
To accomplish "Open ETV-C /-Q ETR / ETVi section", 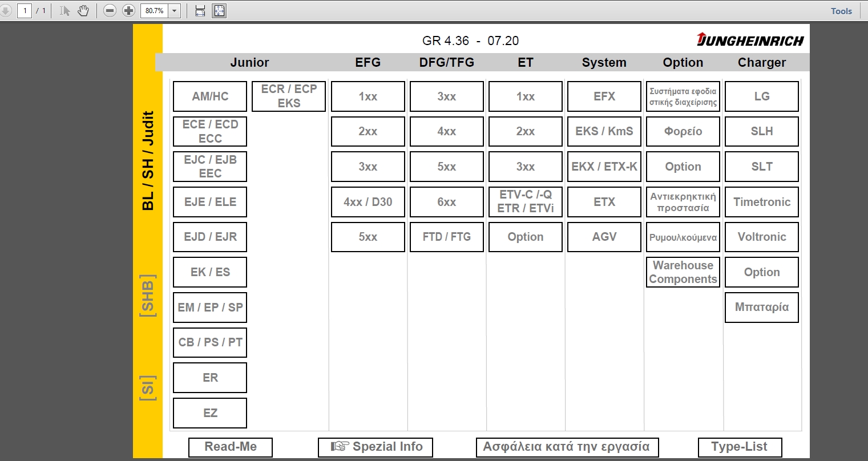I will pyautogui.click(x=526, y=202).
